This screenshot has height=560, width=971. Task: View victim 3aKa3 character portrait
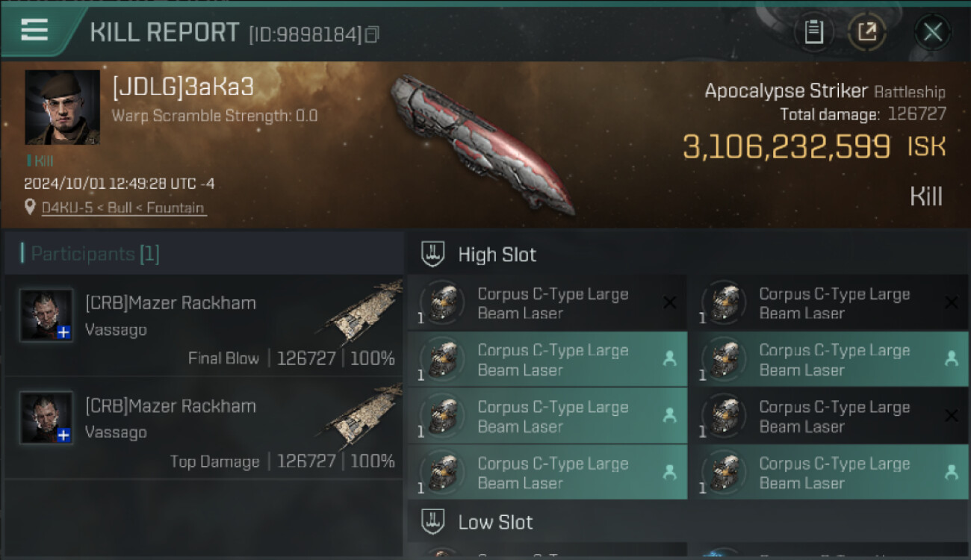pos(62,108)
